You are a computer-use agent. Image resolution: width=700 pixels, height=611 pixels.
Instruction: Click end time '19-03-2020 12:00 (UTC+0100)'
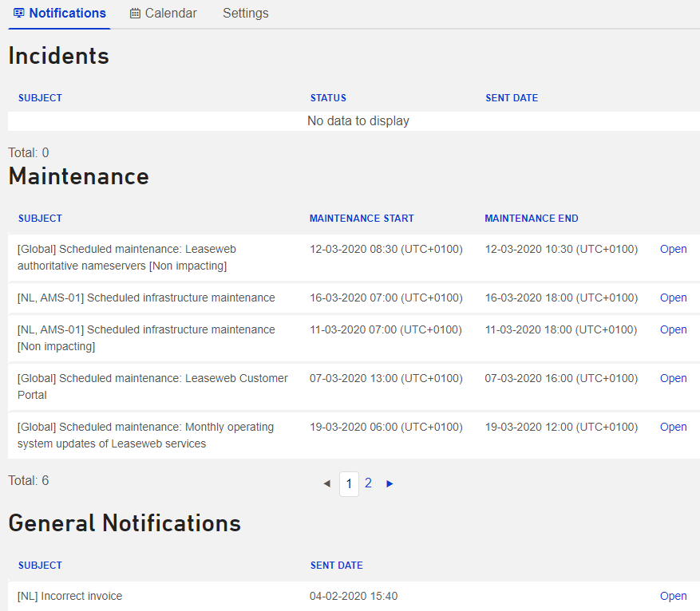561,427
